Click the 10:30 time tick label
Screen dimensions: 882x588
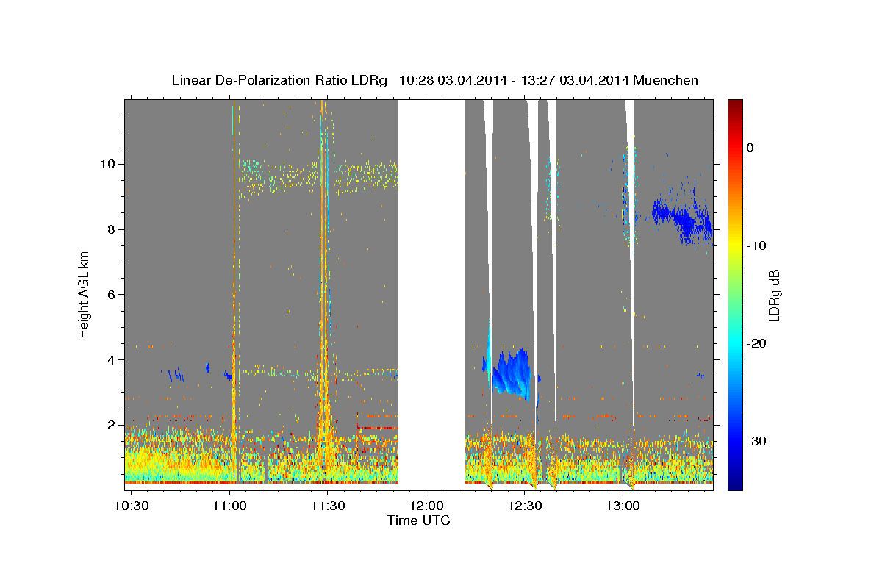(131, 506)
